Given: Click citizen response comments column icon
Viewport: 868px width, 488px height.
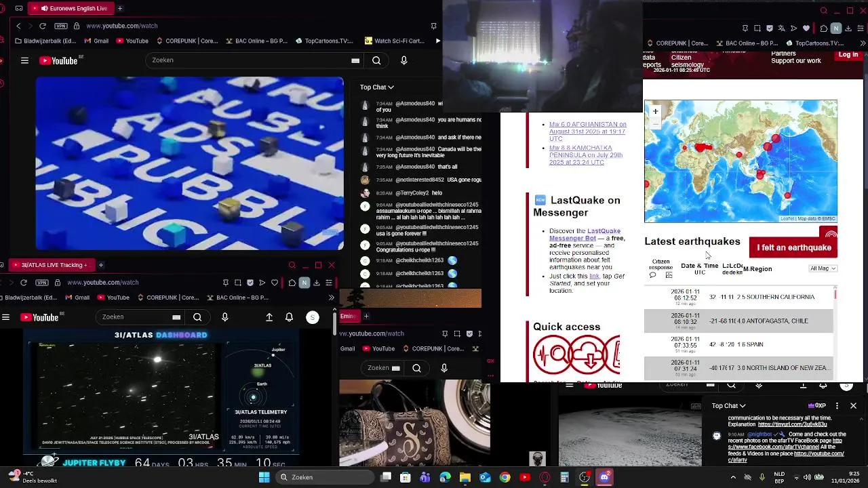Looking at the screenshot, I should pyautogui.click(x=653, y=275).
